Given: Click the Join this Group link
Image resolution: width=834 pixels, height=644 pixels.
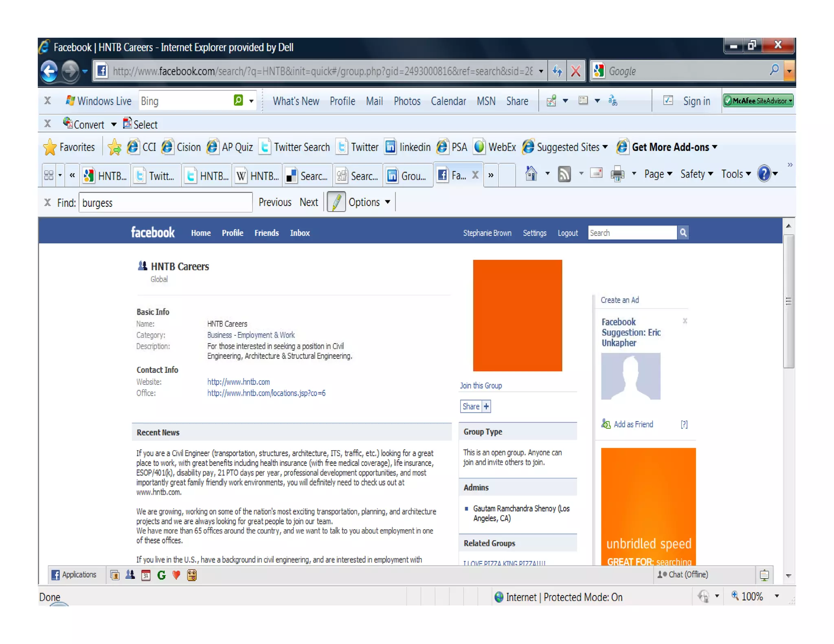Looking at the screenshot, I should pos(481,386).
